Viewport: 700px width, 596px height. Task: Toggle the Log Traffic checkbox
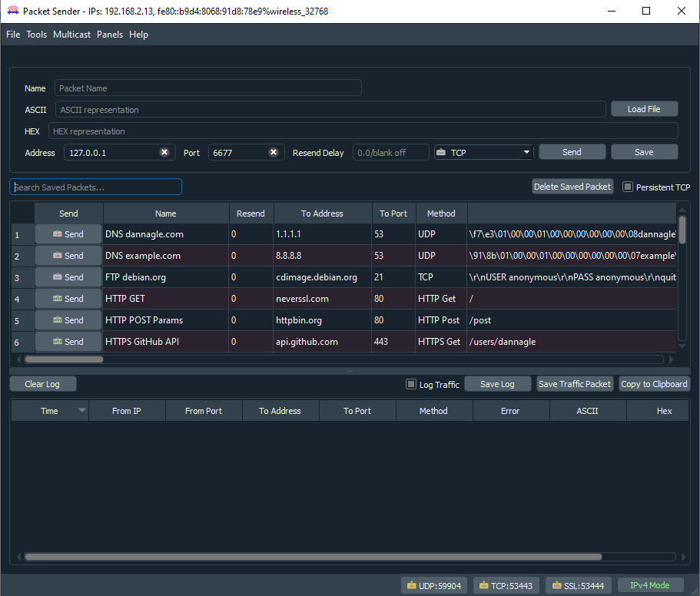411,384
